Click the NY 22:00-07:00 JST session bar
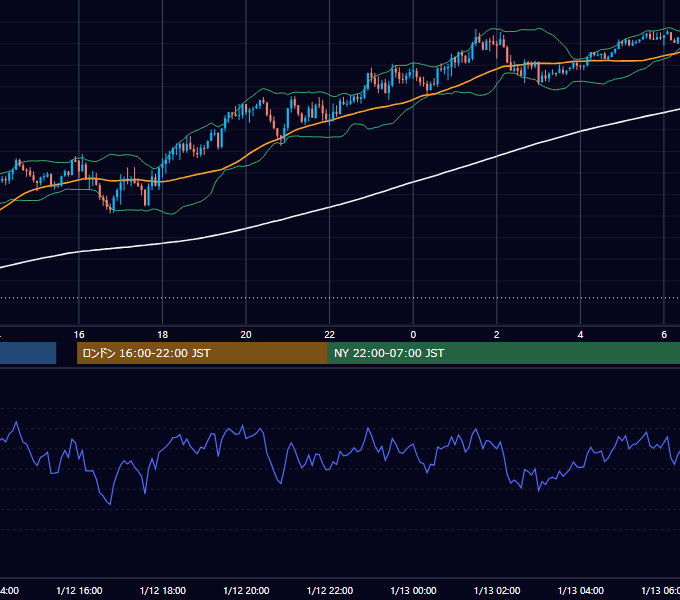680x600 pixels. tap(503, 353)
